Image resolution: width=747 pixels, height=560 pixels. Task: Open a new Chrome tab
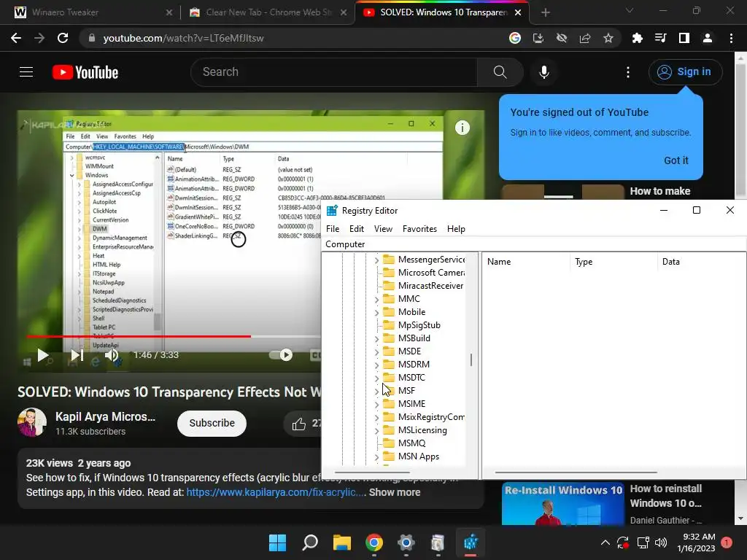click(546, 12)
